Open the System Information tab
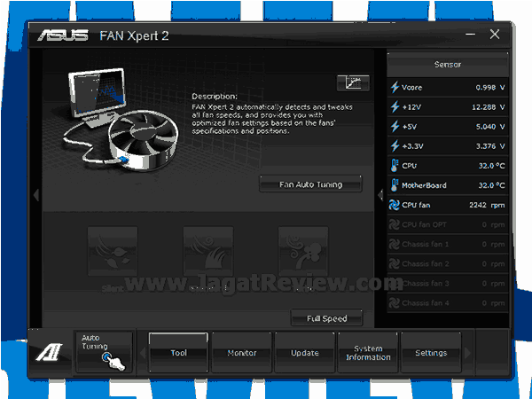The image size is (532, 399). coord(368,353)
